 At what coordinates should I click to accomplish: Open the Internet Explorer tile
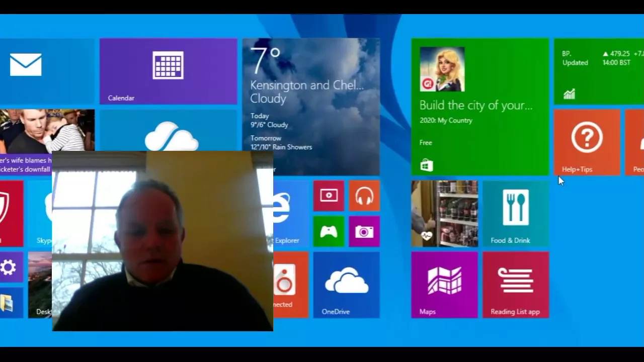tap(291, 214)
